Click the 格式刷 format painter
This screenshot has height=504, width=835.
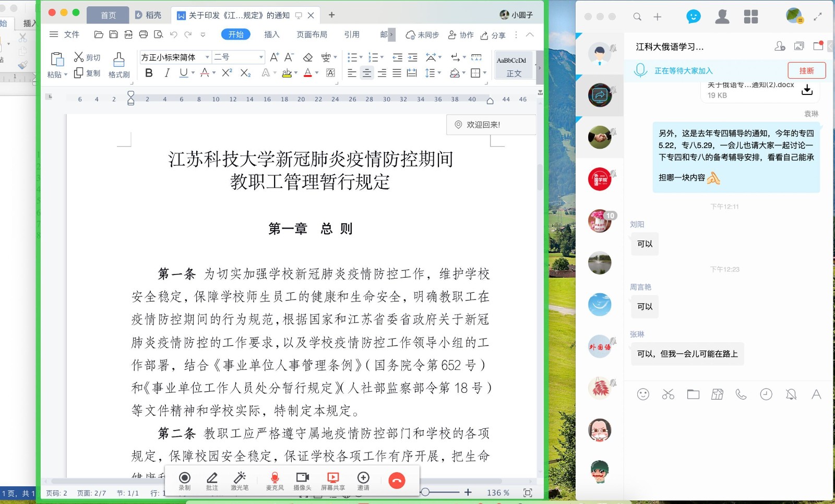[x=119, y=65]
